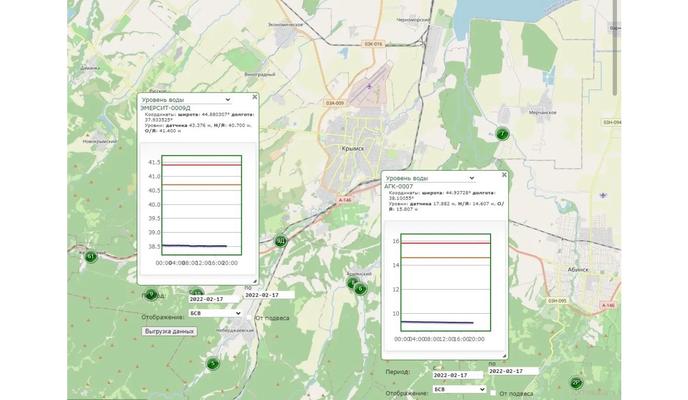Image resolution: width=688 pixels, height=400 pixels.
Task: Select the sensor marker south of Абинск
Action: [x=575, y=382]
